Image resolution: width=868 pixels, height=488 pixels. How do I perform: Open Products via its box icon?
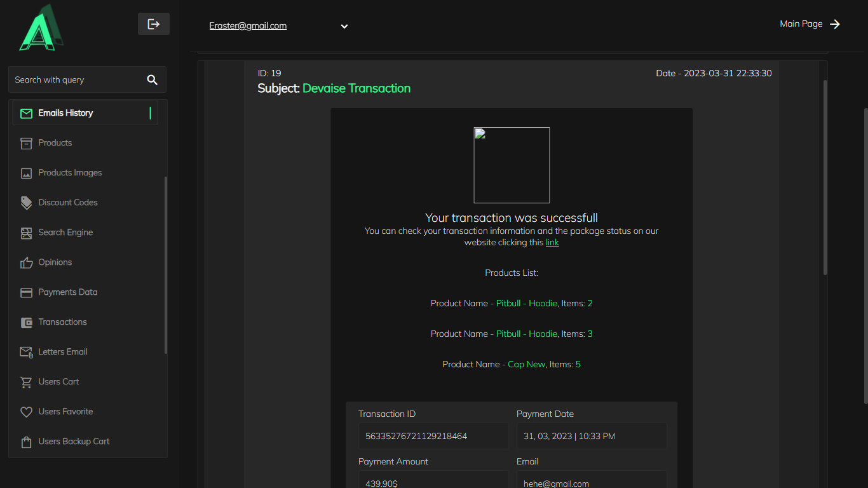[26, 143]
